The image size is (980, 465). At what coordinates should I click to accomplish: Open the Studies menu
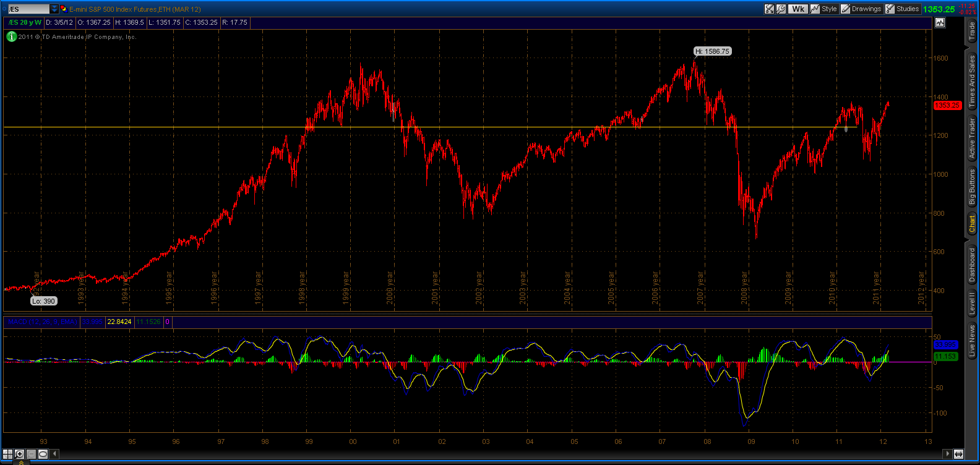902,9
